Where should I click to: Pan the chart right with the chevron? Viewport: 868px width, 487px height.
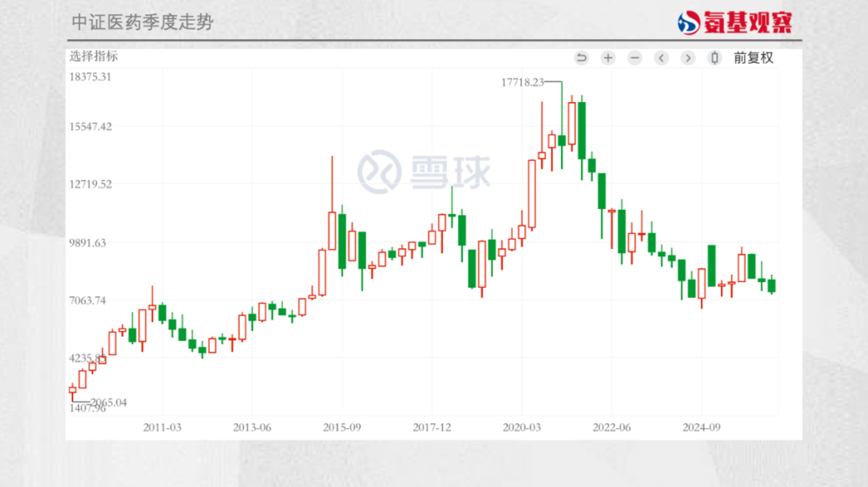[688, 58]
